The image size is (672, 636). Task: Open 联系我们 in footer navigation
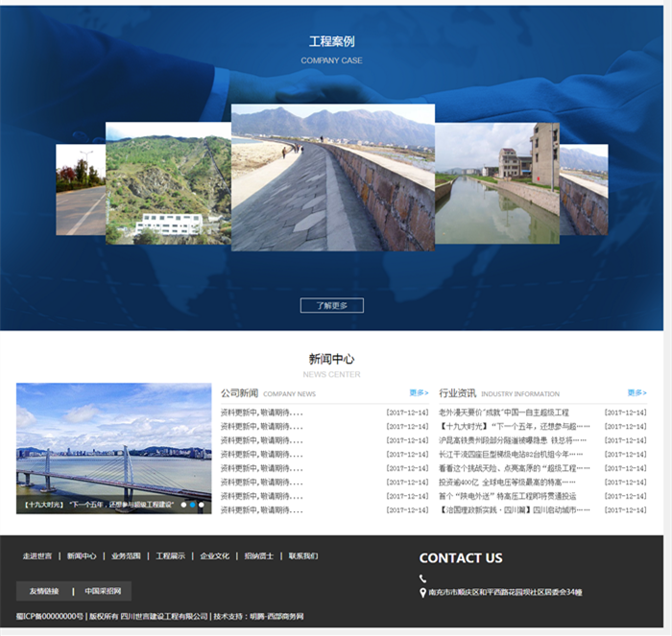[303, 556]
